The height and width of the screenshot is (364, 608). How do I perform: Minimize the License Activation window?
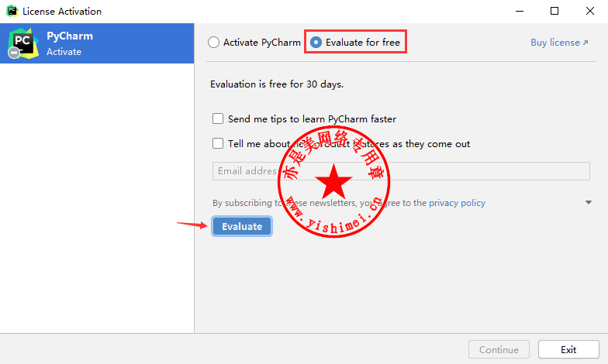click(x=520, y=11)
